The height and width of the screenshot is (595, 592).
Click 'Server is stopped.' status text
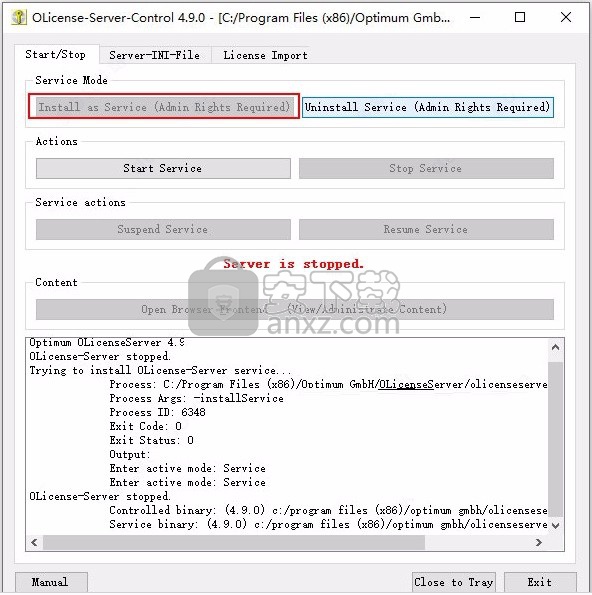click(293, 264)
